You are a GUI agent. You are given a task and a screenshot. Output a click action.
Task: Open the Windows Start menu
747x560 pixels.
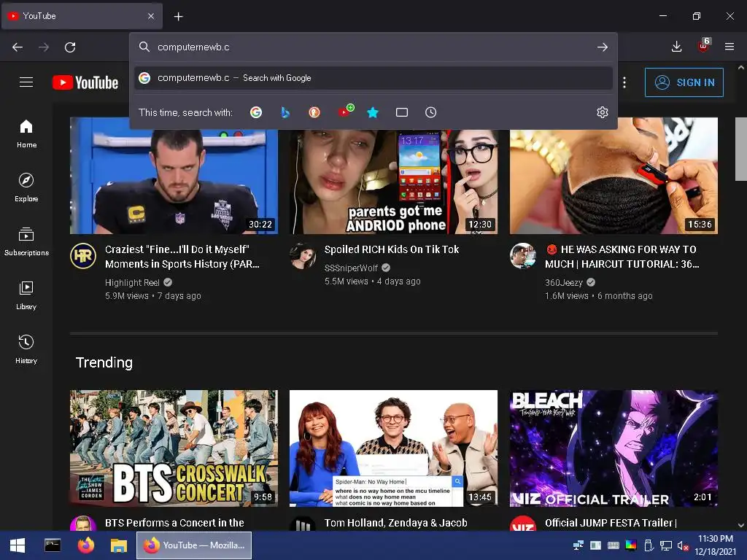[x=18, y=545]
